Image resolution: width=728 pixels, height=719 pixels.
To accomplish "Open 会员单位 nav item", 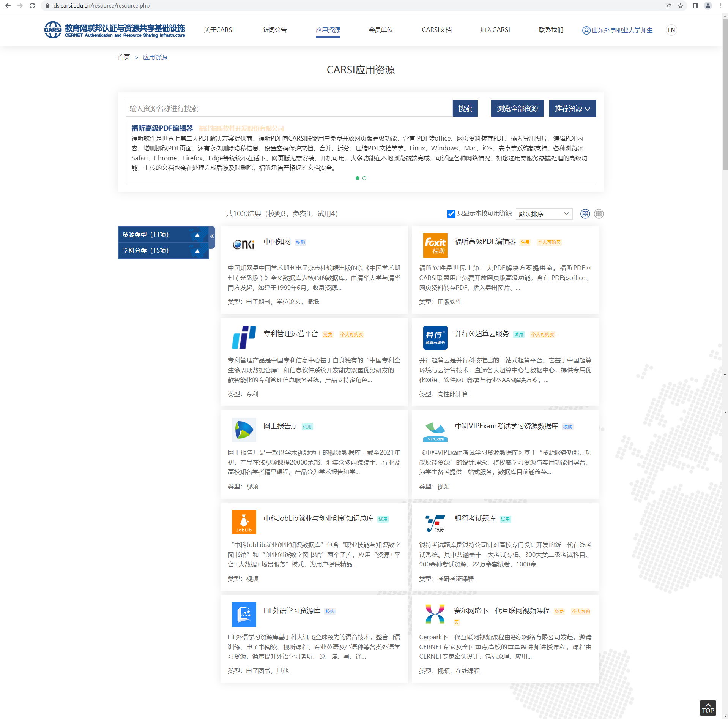I will (381, 30).
